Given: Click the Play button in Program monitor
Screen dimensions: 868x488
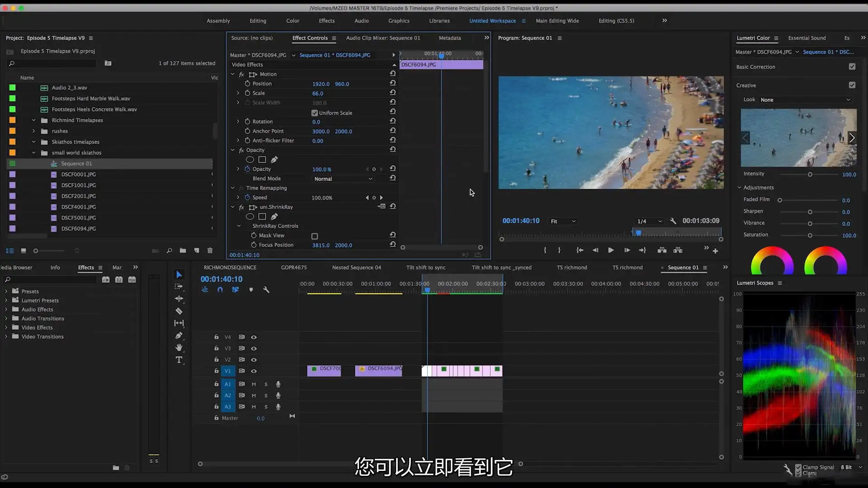Looking at the screenshot, I should pos(611,250).
